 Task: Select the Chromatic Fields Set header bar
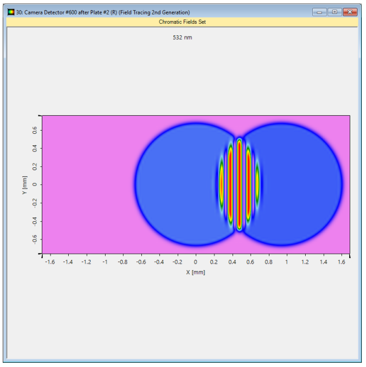(182, 22)
